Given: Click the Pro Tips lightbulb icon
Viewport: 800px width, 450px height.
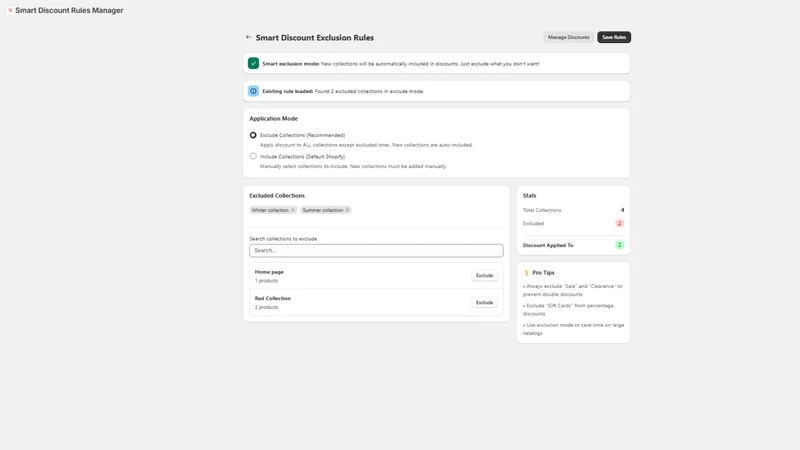Looking at the screenshot, I should (527, 272).
